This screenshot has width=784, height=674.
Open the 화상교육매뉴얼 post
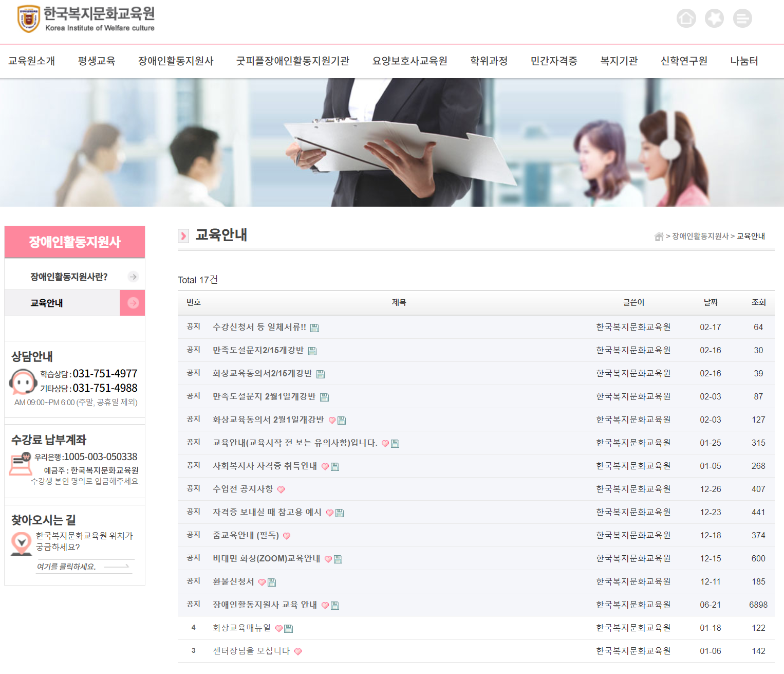click(x=242, y=628)
